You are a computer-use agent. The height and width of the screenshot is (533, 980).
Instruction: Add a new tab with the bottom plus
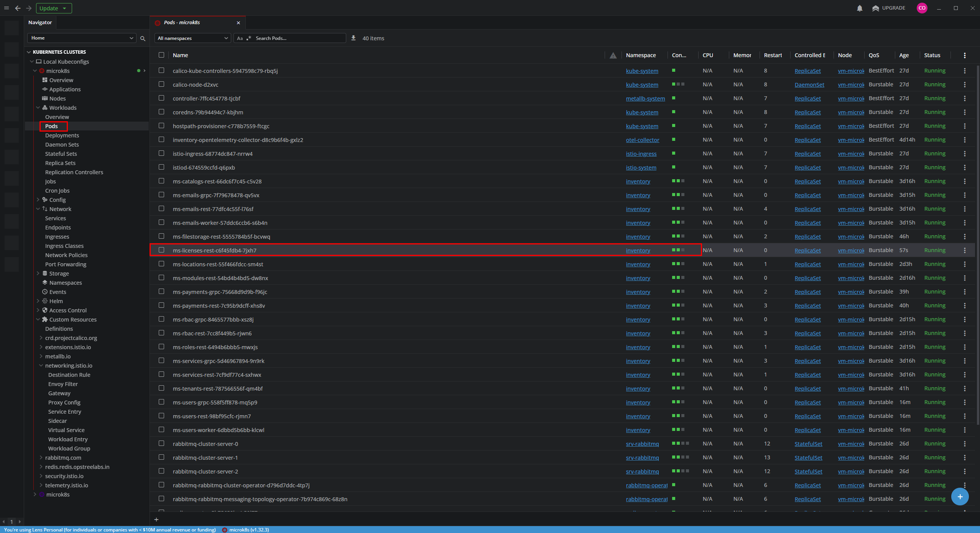[156, 520]
